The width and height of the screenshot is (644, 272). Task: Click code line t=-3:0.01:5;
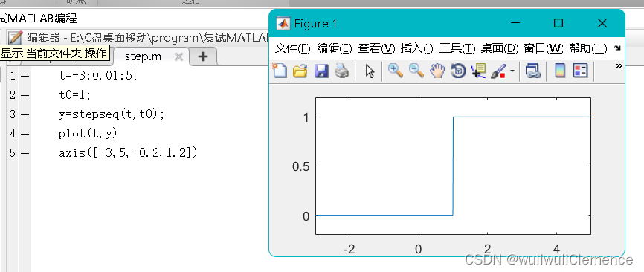[x=97, y=76]
